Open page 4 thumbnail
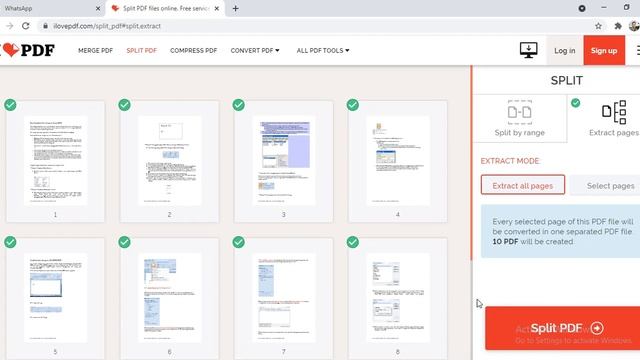Viewport: 640px width, 360px height. 398,160
